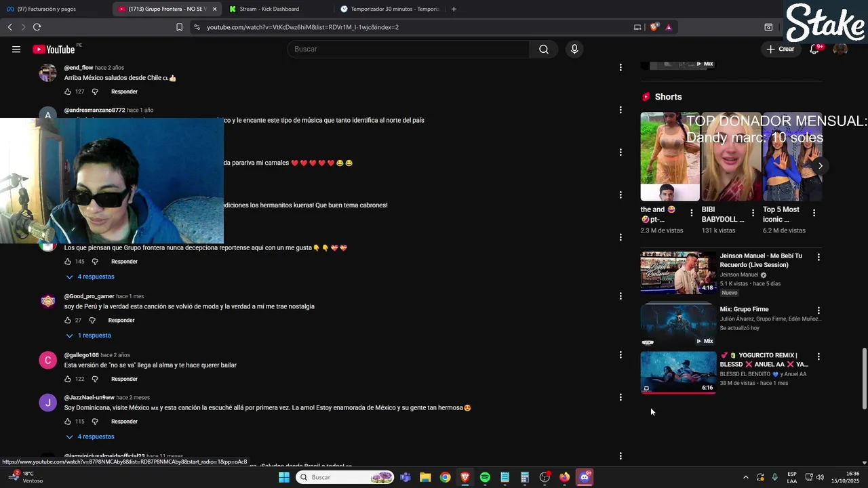Open options menu for @gallego108's comment
Viewport: 868px width, 488px height.
pyautogui.click(x=620, y=354)
